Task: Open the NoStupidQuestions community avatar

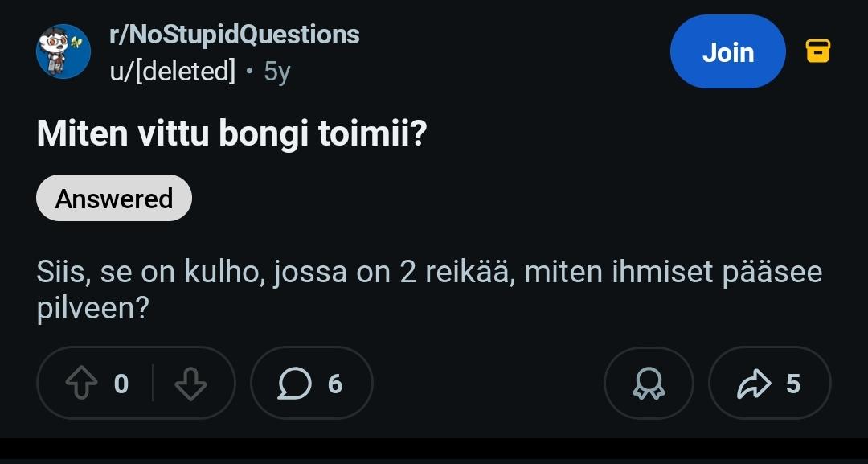Action: (63, 52)
